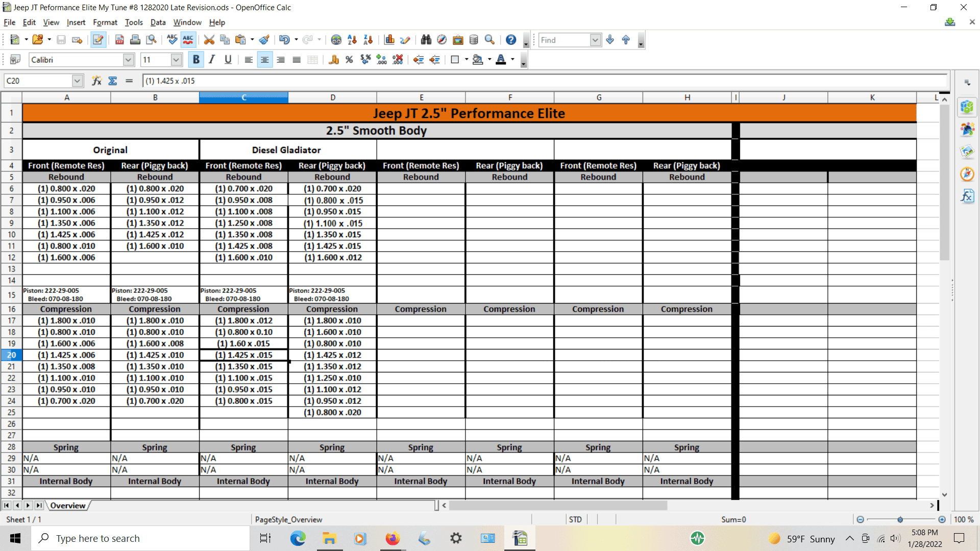Toggle Underline formatting
The image size is (980, 551).
click(228, 60)
